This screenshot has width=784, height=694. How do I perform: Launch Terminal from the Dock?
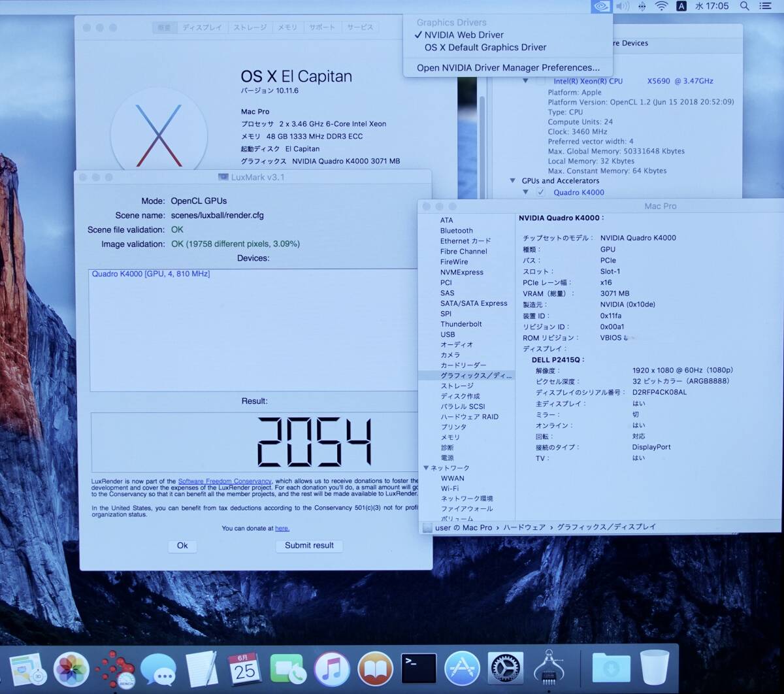[x=418, y=669]
